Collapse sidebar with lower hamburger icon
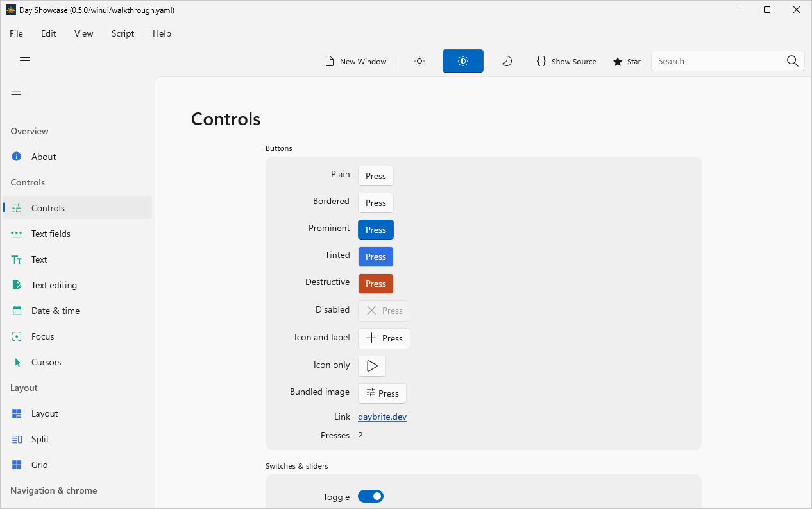 point(16,92)
